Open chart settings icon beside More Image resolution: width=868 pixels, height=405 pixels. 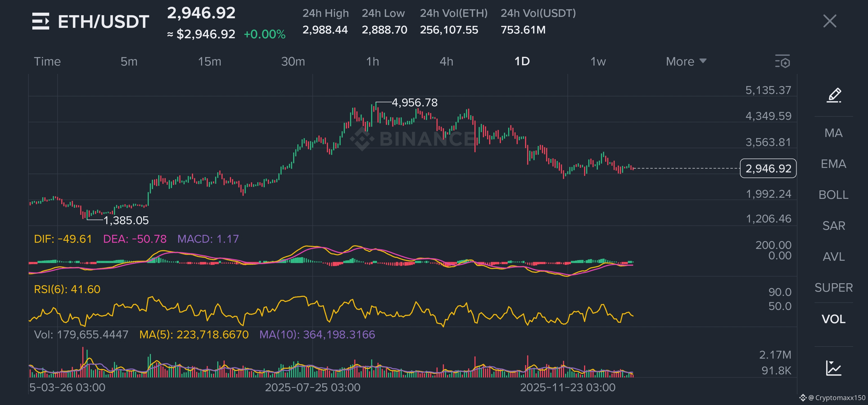(x=782, y=61)
